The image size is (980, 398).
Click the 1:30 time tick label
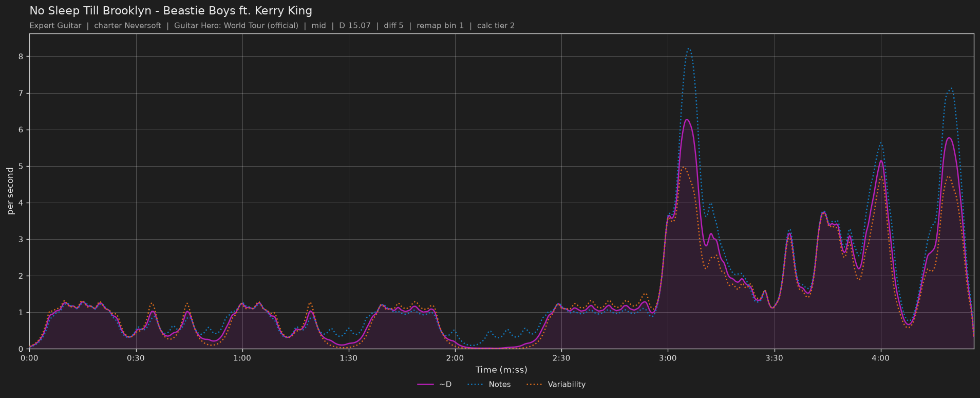(349, 357)
